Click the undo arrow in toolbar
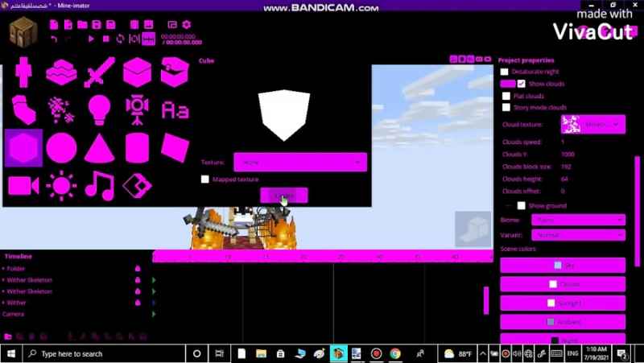 click(x=54, y=39)
